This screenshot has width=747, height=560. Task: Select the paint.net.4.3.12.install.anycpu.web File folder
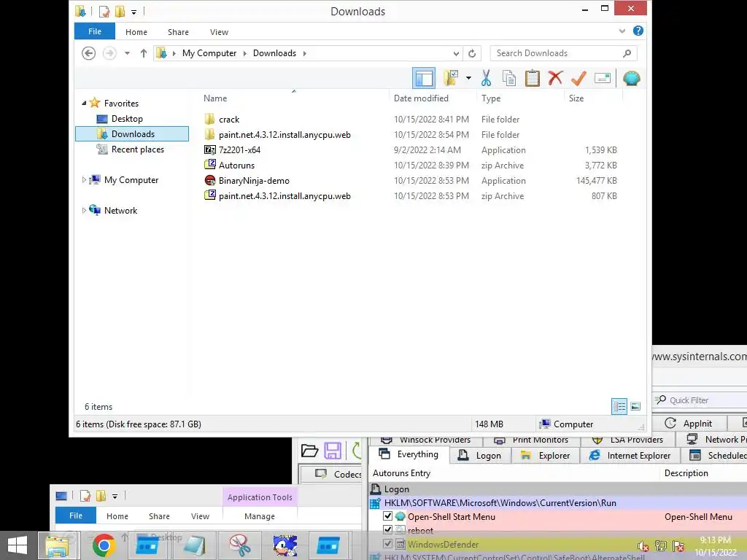285,135
